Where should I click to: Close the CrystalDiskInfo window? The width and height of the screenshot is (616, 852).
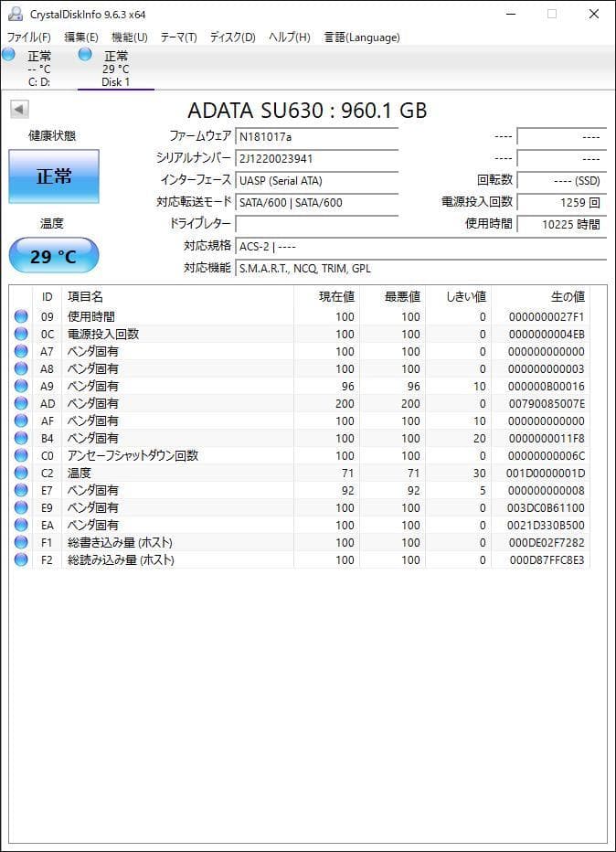[x=594, y=14]
